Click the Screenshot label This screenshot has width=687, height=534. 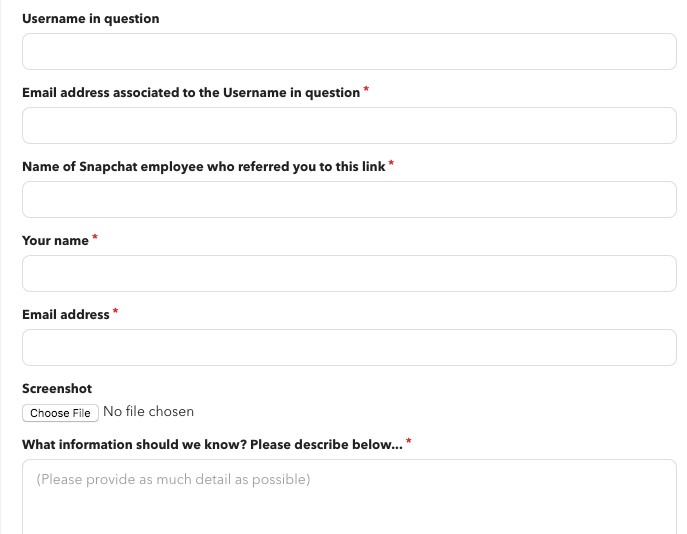click(57, 389)
